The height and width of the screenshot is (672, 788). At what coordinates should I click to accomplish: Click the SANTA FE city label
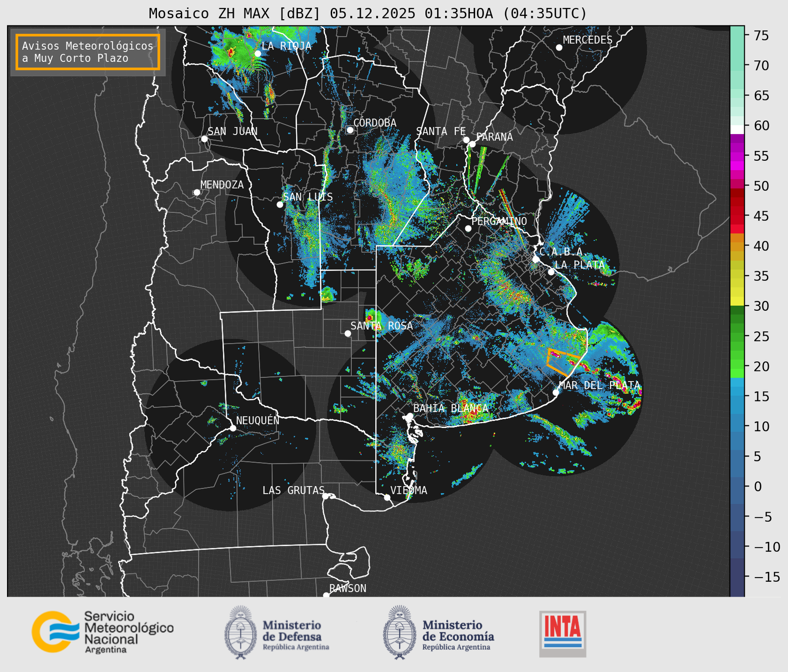pyautogui.click(x=441, y=131)
